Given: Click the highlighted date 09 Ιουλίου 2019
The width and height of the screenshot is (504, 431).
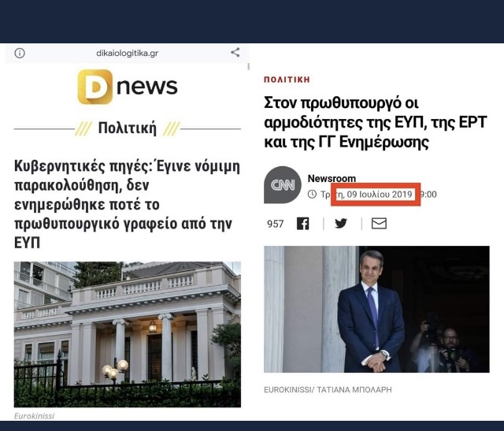Looking at the screenshot, I should coord(380,195).
